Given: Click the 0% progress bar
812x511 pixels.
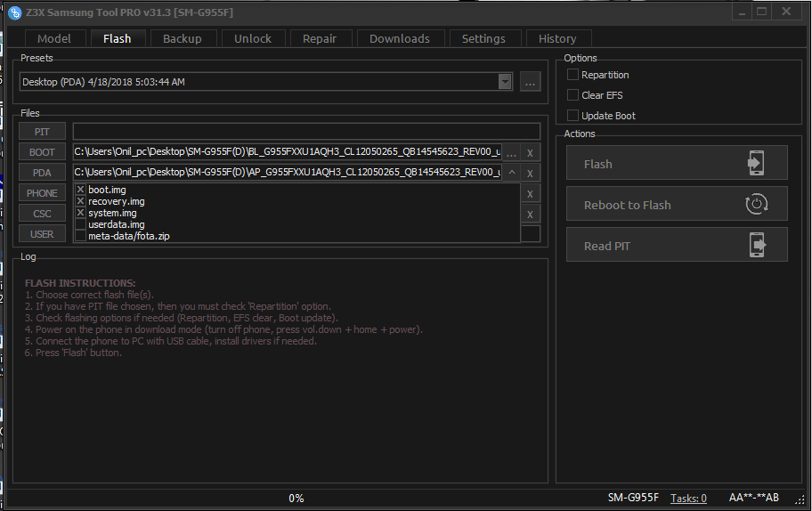Looking at the screenshot, I should click(x=296, y=498).
